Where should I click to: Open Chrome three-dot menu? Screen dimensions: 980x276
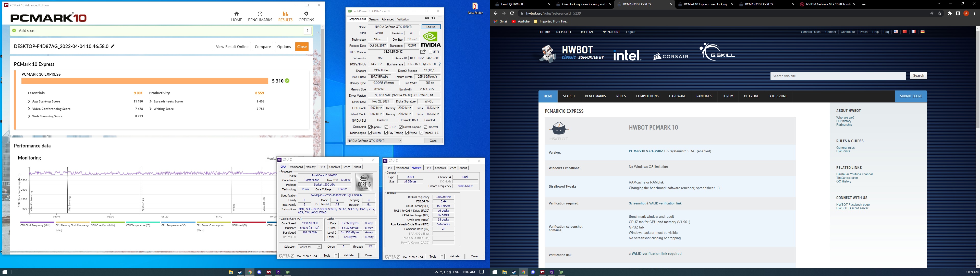974,13
